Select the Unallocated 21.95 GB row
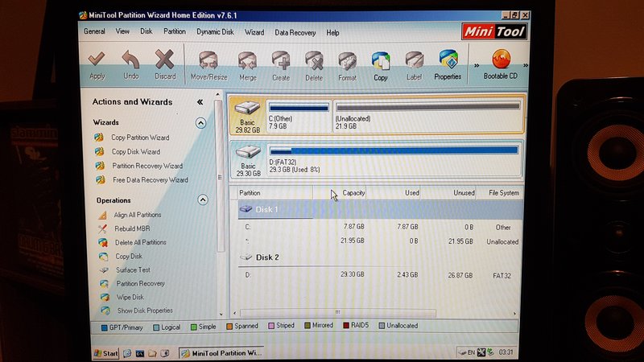Viewport: 644px width, 362px height. click(380, 241)
